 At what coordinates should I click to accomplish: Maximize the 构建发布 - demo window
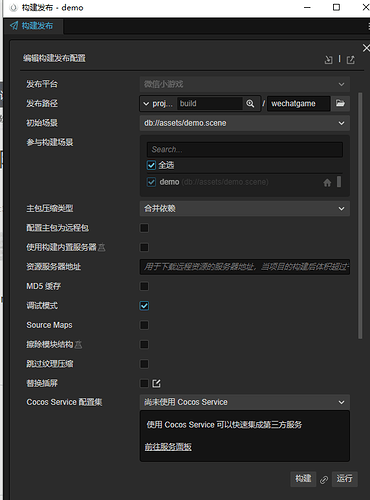click(336, 7)
